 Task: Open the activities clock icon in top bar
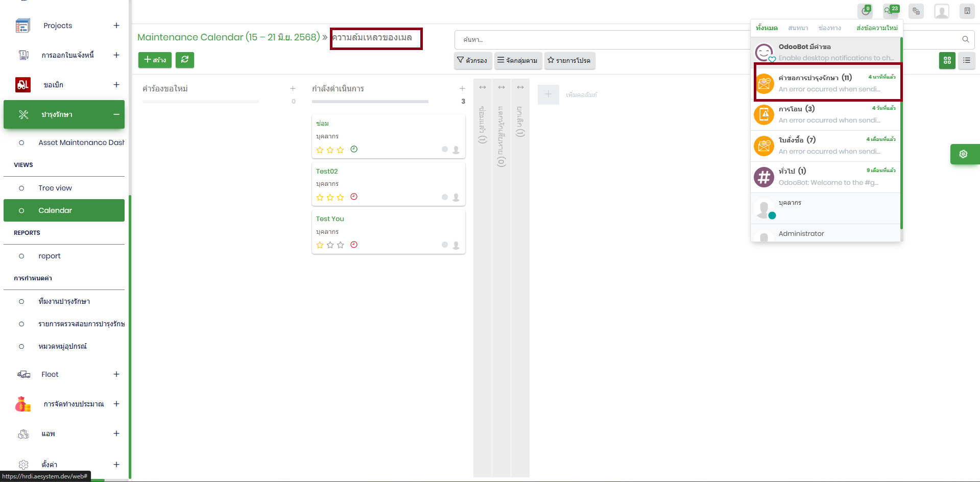pyautogui.click(x=865, y=11)
